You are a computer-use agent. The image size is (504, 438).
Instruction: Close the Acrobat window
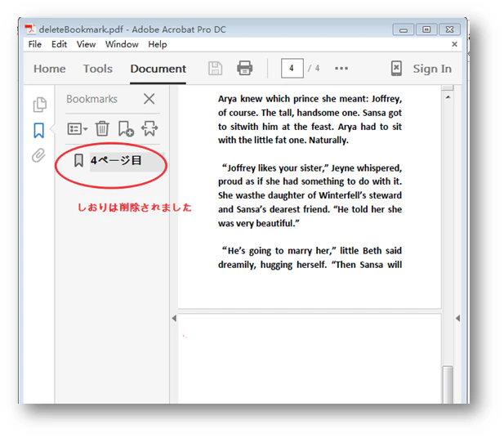(449, 29)
